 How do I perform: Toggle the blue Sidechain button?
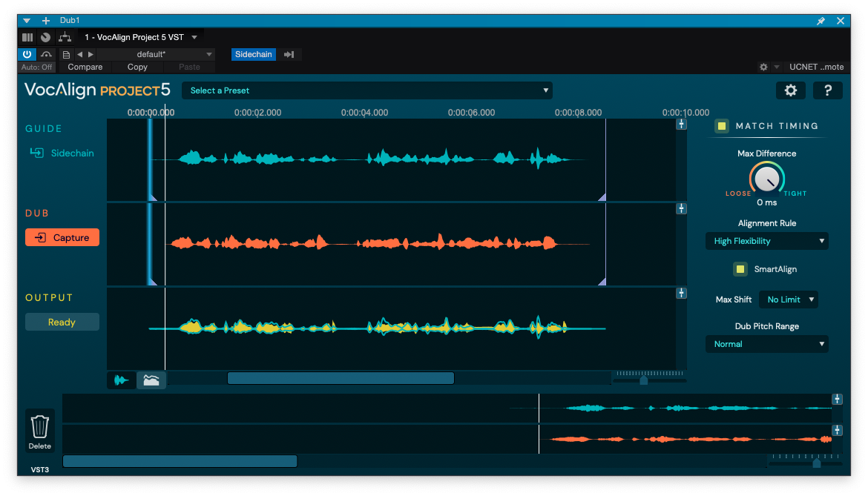tap(254, 54)
